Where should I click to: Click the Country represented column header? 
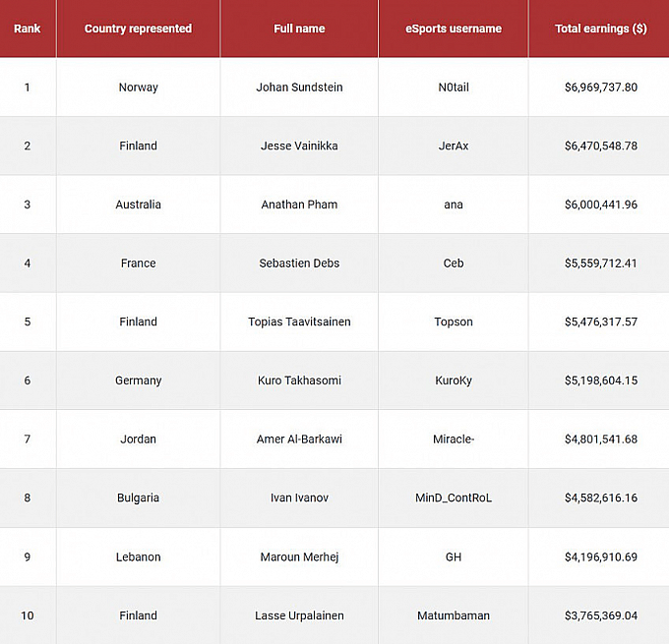click(x=138, y=29)
